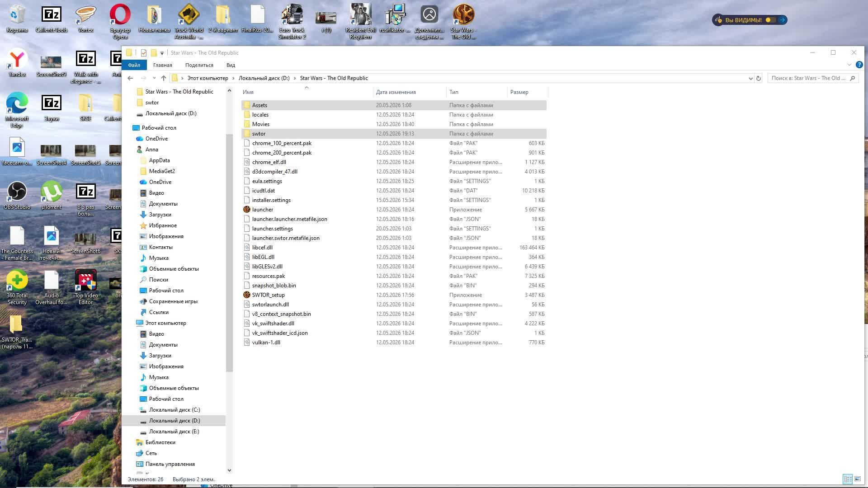Click the properties checkmark icon in the title bar
Image resolution: width=868 pixels, height=488 pixels.
144,53
